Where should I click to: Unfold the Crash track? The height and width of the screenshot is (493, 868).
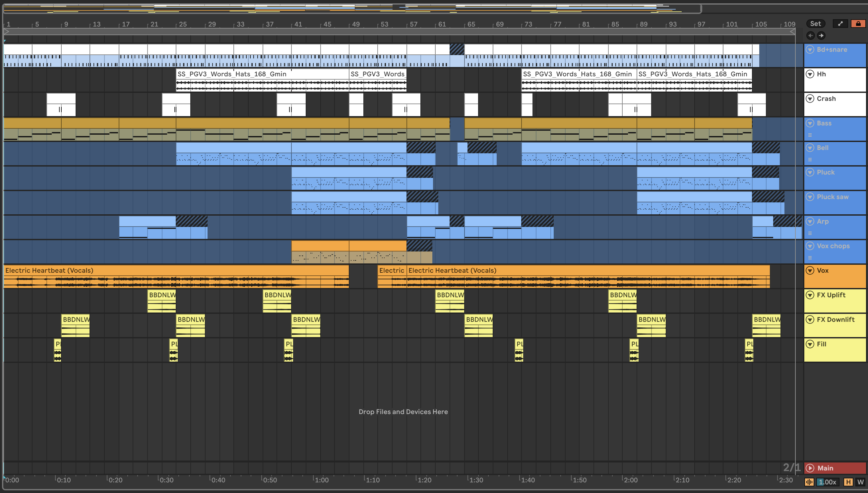(x=810, y=99)
